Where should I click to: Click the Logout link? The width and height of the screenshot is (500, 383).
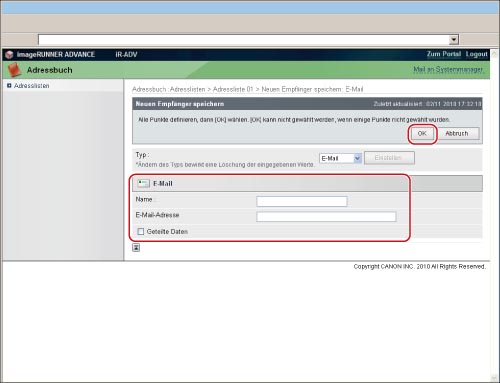[477, 54]
